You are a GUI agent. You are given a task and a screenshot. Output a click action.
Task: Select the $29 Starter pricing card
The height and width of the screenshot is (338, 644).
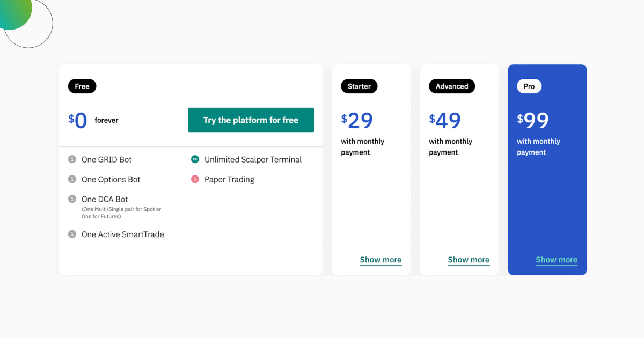371,169
